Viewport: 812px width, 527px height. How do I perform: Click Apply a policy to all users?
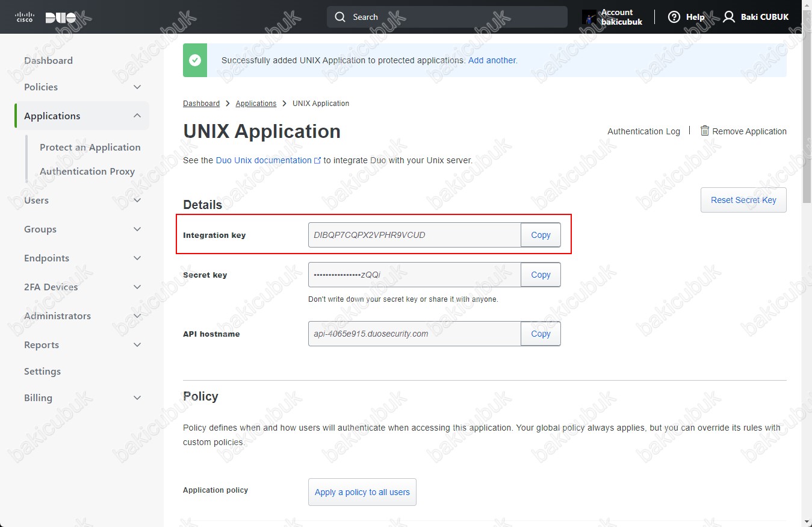point(362,492)
